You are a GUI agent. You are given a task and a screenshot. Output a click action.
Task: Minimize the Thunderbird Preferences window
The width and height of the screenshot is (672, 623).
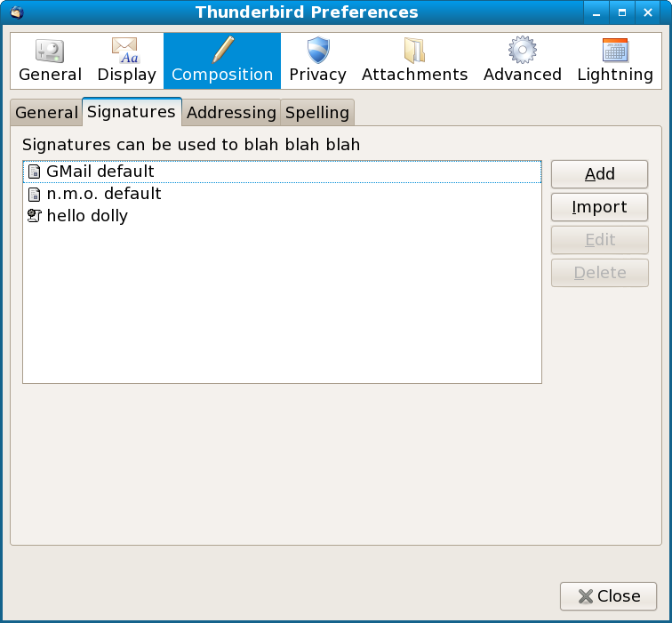(x=596, y=12)
